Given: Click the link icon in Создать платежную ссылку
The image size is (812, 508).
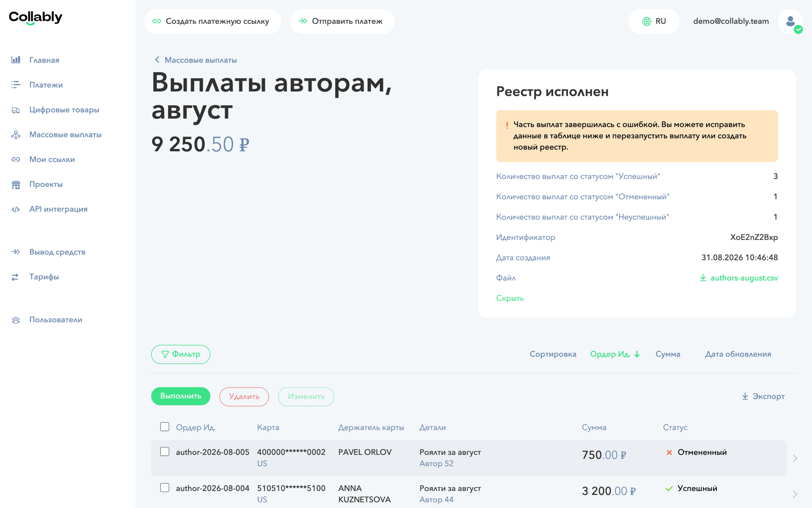Looking at the screenshot, I should (157, 21).
